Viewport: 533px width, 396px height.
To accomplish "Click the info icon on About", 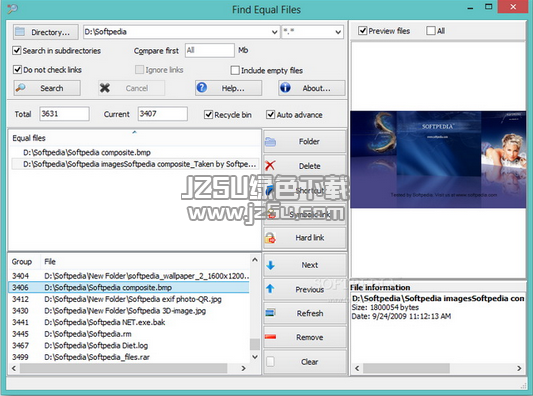I will pos(285,88).
